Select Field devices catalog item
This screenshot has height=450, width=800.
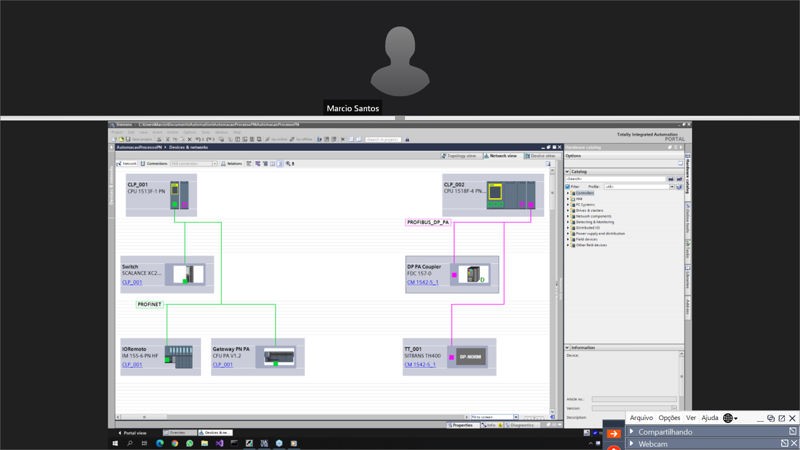coord(587,239)
